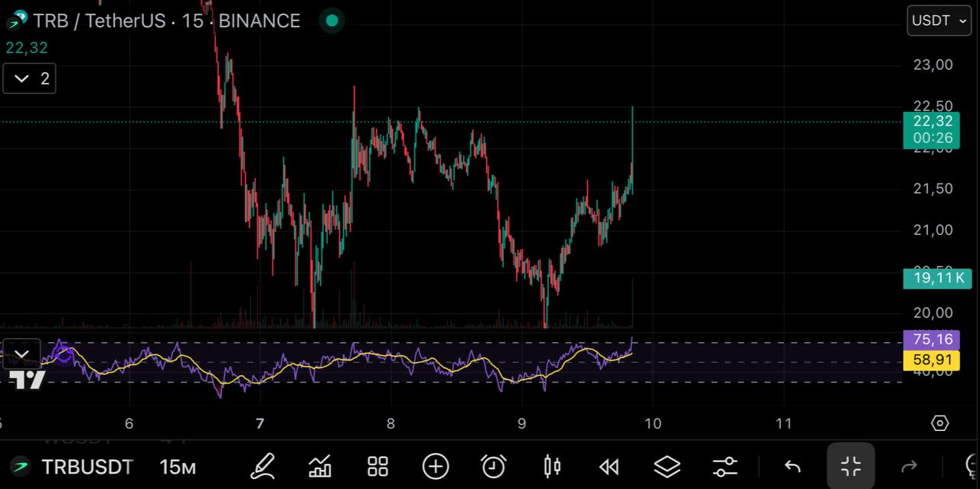
Task: Click the volume label 19,11 K
Action: (x=939, y=278)
